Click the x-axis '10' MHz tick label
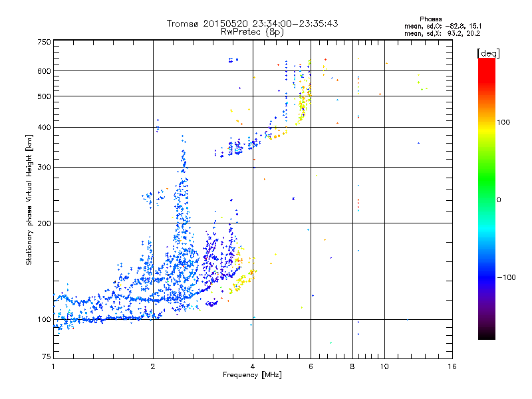This screenshot has width=532, height=399. point(384,366)
